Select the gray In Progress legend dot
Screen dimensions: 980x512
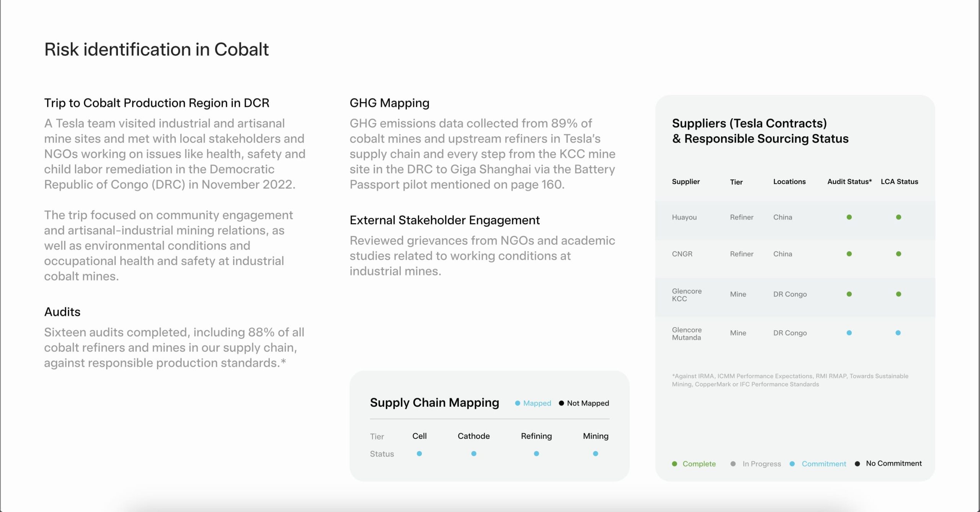pos(733,464)
